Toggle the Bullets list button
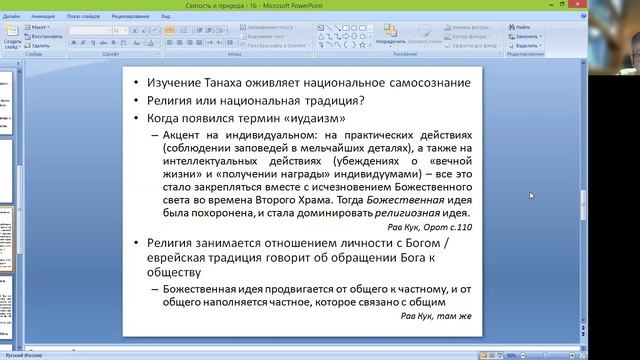This screenshot has height=360, width=640. [171, 31]
